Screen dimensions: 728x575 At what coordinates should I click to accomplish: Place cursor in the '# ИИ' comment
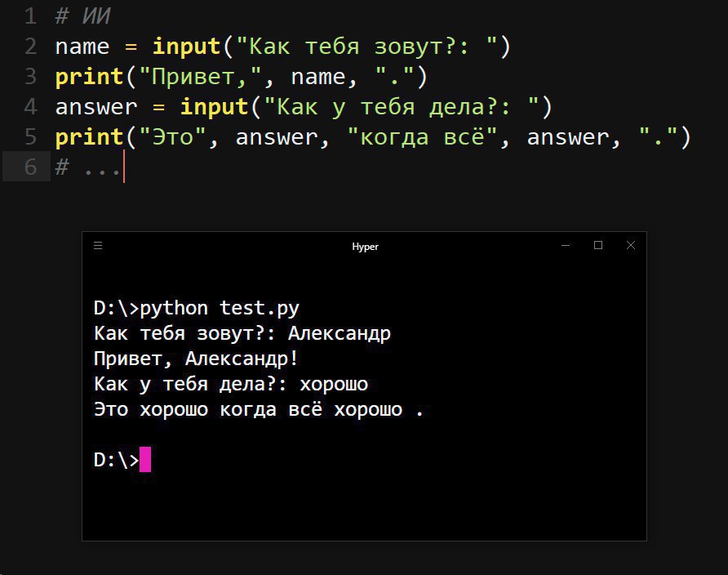(82, 16)
